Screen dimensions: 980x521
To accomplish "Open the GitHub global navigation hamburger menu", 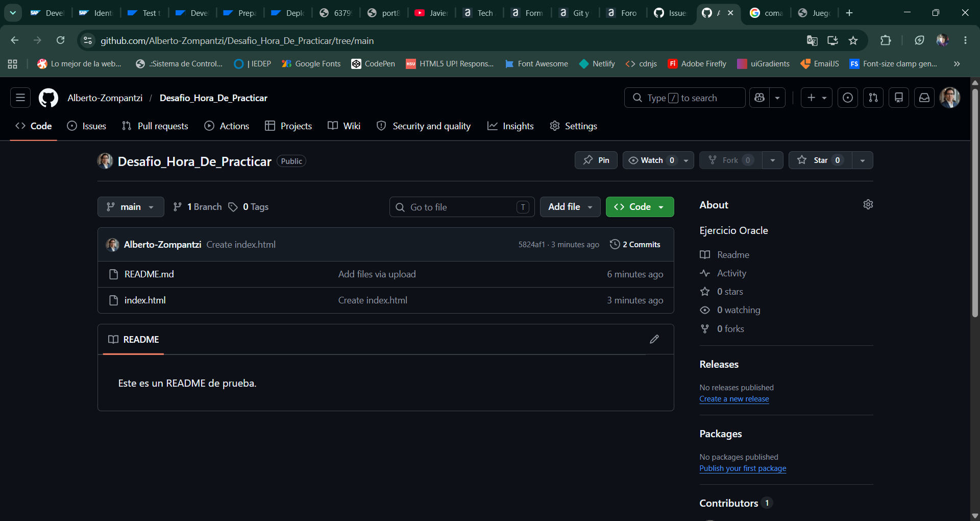I will [20, 98].
